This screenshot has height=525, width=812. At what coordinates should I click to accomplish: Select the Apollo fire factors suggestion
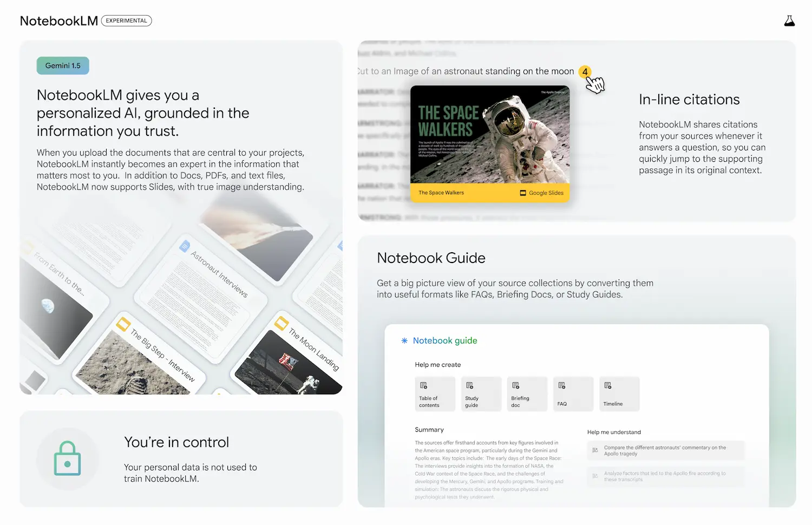coord(665,476)
